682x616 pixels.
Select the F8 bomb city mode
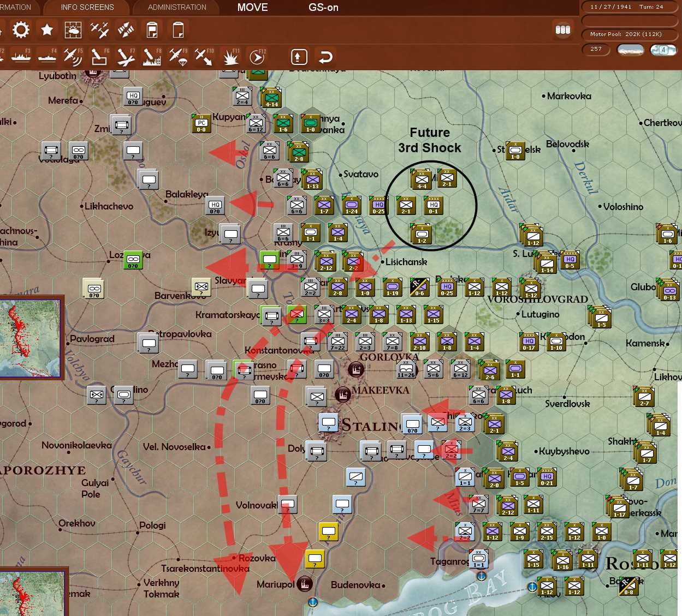coord(152,56)
